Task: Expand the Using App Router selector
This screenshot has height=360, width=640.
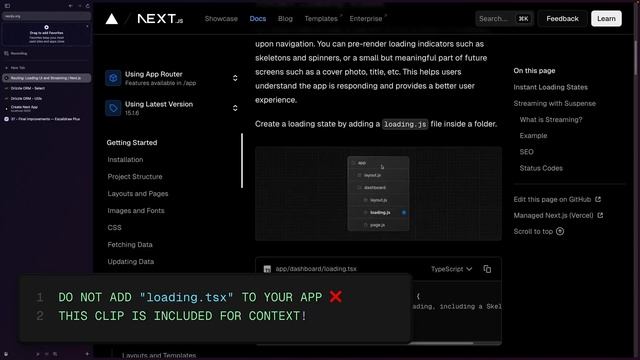Action: (235, 78)
